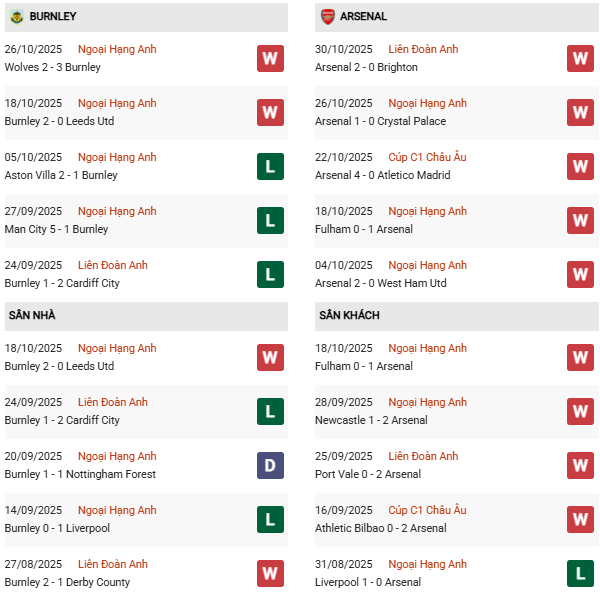Click L badge for Man City 5 - 1 Burnley
The width and height of the screenshot is (600, 595).
[270, 220]
